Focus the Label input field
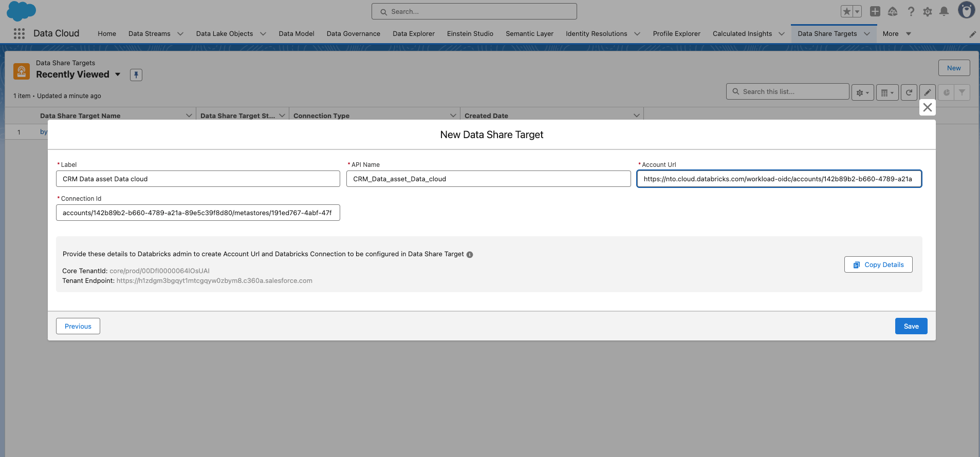This screenshot has width=980, height=457. click(198, 179)
